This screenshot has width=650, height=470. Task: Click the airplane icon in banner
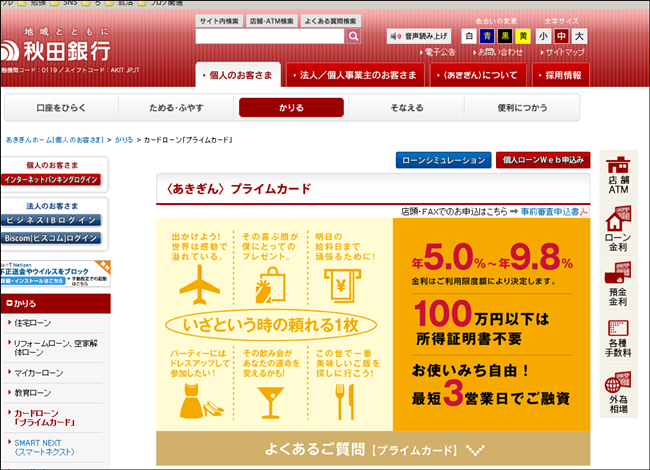point(199,285)
